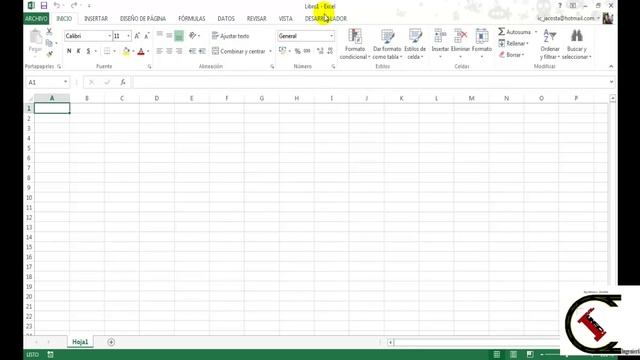The image size is (640, 360).
Task: Click Combinar y centrar button
Action: (x=239, y=51)
